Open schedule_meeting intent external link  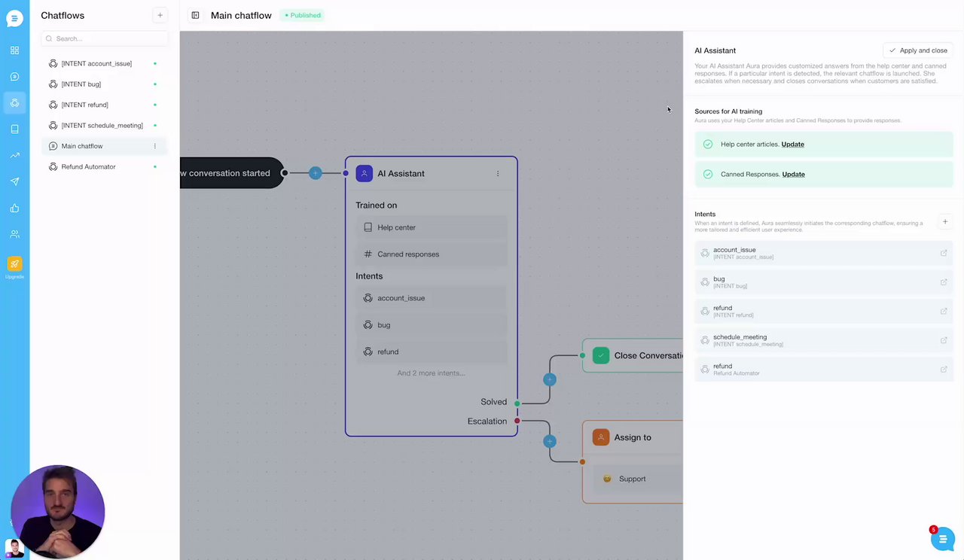click(944, 340)
